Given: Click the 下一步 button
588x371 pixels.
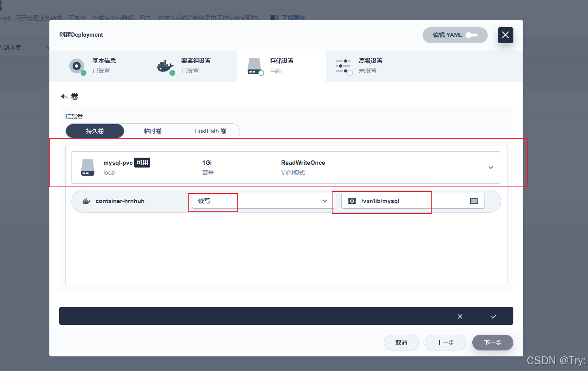Looking at the screenshot, I should pyautogui.click(x=492, y=343).
